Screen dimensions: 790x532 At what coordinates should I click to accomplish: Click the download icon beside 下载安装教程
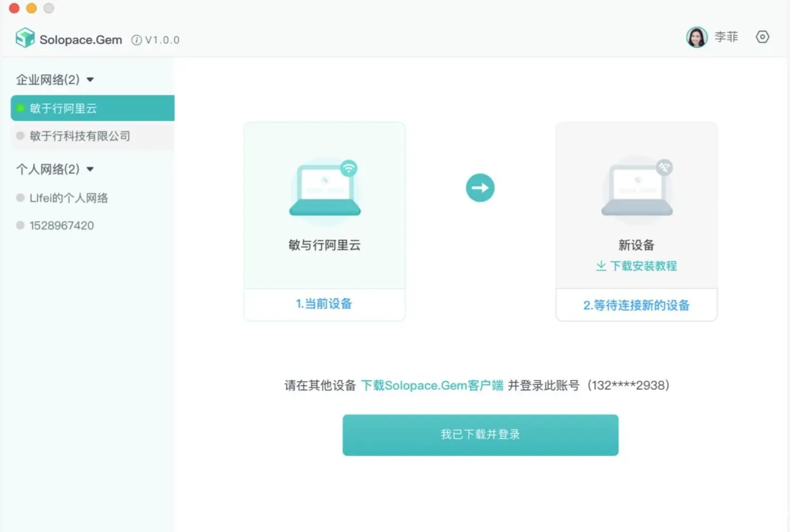click(x=601, y=265)
